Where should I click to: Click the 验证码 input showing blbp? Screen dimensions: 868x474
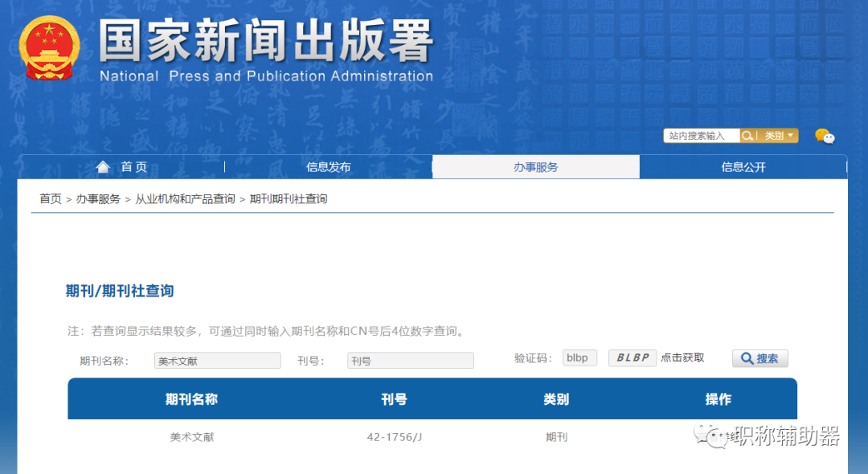click(579, 358)
